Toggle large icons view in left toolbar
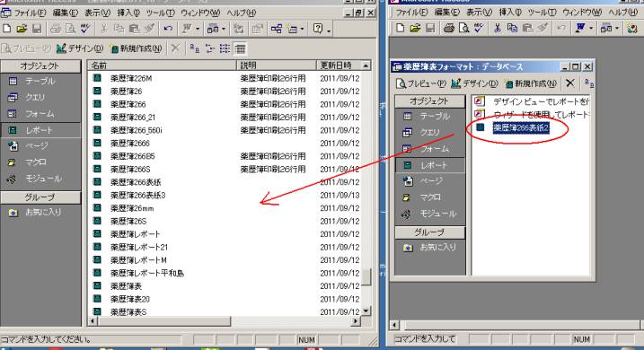The height and width of the screenshot is (350, 644). (x=194, y=48)
